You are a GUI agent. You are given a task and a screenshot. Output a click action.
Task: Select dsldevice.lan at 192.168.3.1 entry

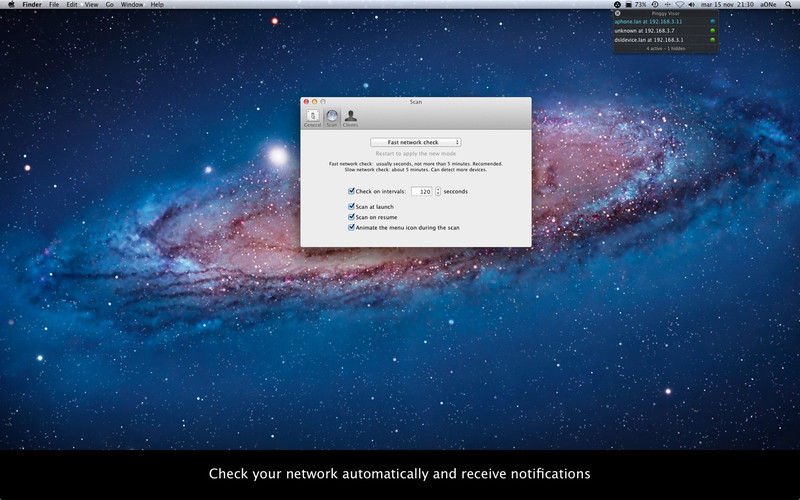point(665,40)
